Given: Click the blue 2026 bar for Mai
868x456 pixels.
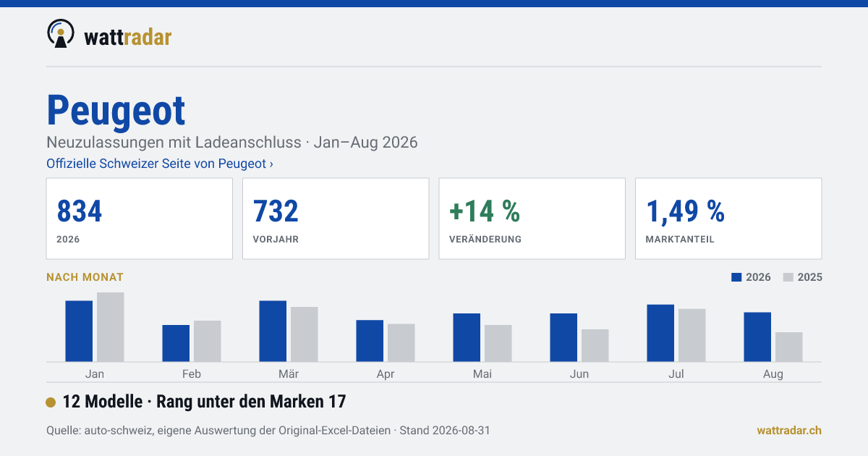Looking at the screenshot, I should (467, 337).
